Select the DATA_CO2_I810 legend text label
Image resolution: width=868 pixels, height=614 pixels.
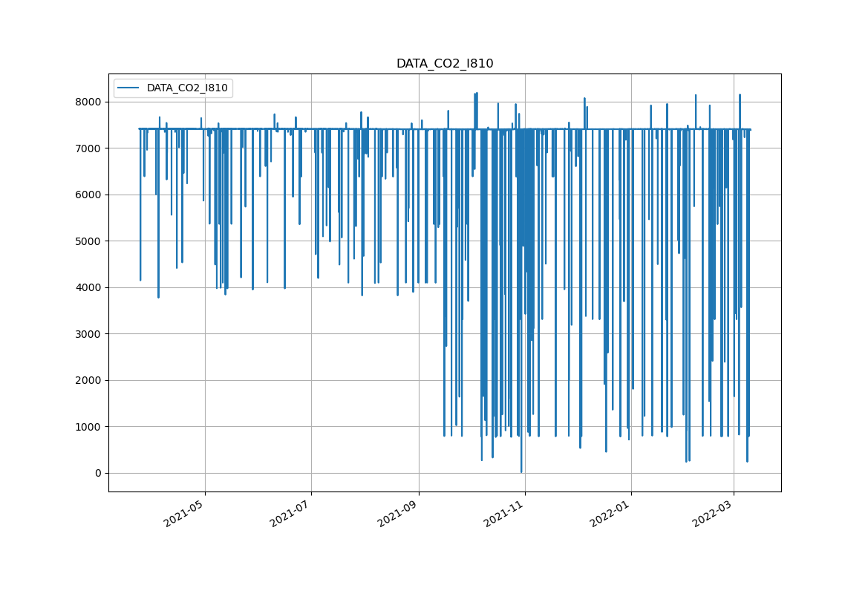click(x=187, y=88)
